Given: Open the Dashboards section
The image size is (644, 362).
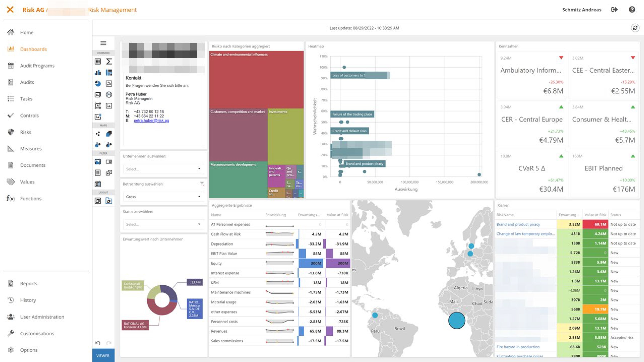Looking at the screenshot, I should 33,49.
